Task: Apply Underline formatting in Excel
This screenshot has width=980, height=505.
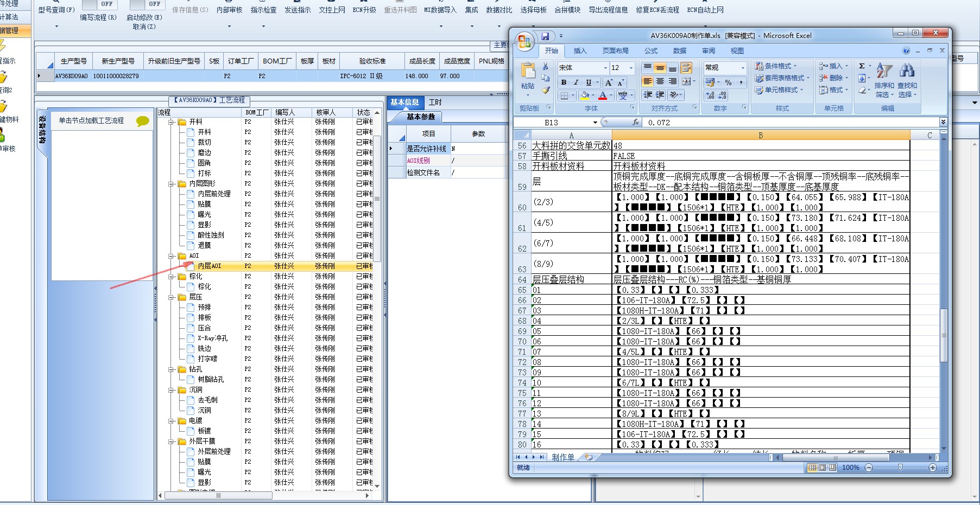Action: click(589, 82)
